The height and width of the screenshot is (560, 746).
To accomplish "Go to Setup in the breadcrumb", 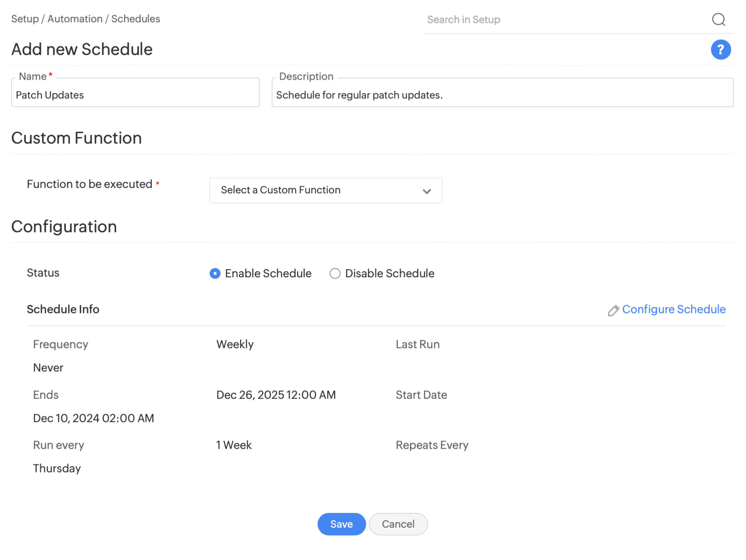I will [25, 19].
